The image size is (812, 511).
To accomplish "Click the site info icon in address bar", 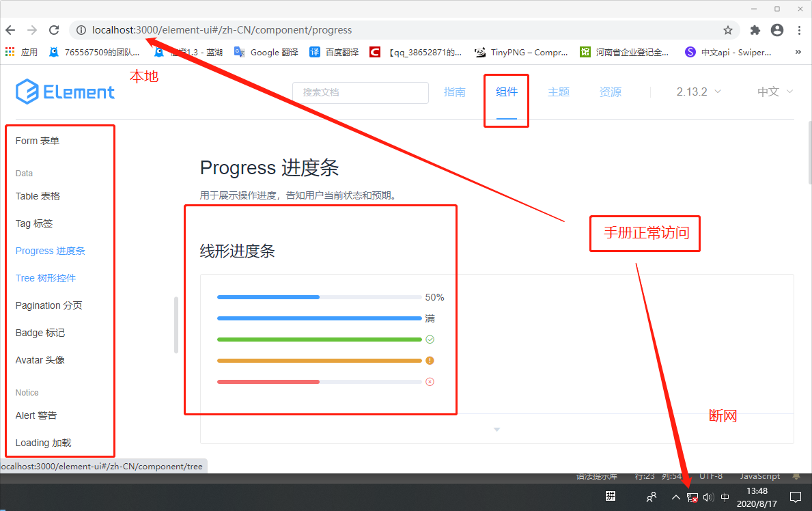I will (x=81, y=30).
